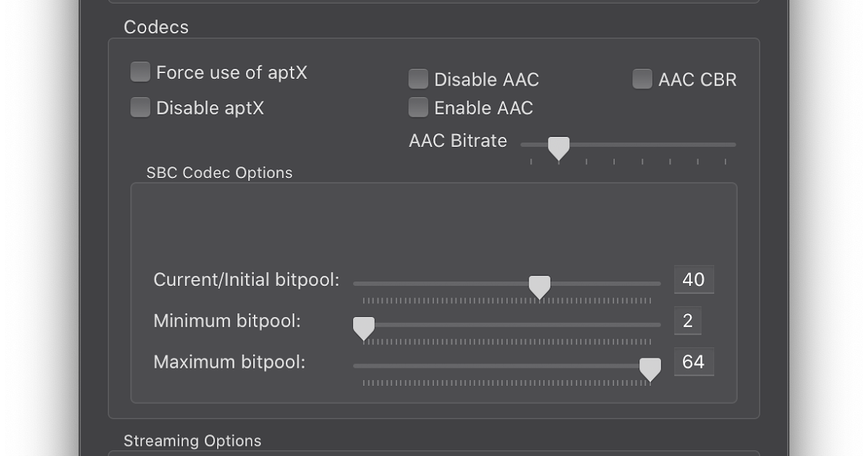This screenshot has width=868, height=456.
Task: Click the "Maximum bitpool:" label
Action: click(229, 362)
